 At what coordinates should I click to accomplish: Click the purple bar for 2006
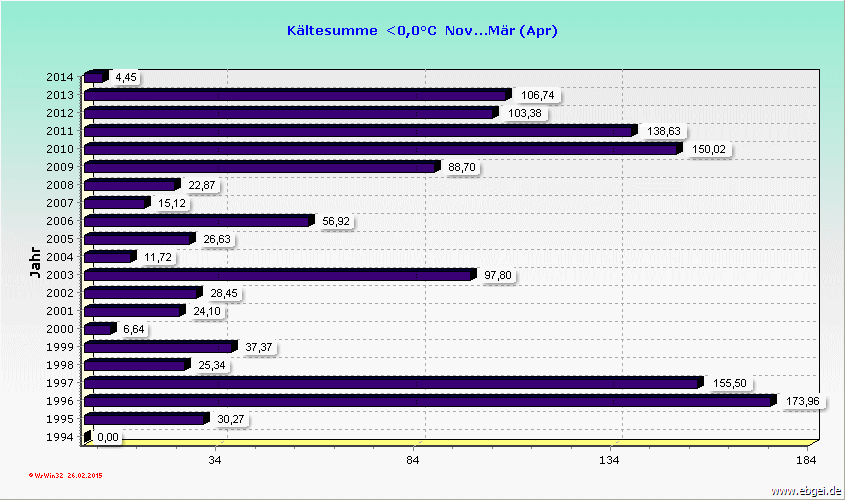(199, 221)
